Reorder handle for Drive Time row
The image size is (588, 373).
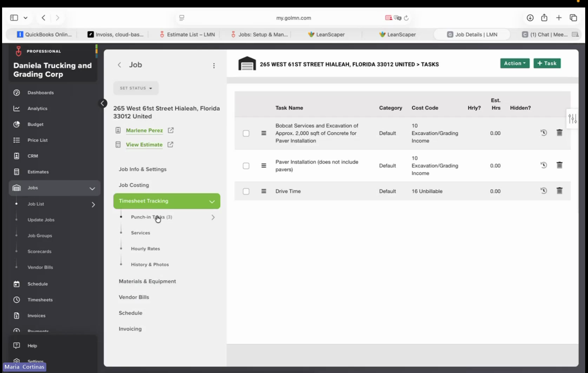pyautogui.click(x=264, y=191)
